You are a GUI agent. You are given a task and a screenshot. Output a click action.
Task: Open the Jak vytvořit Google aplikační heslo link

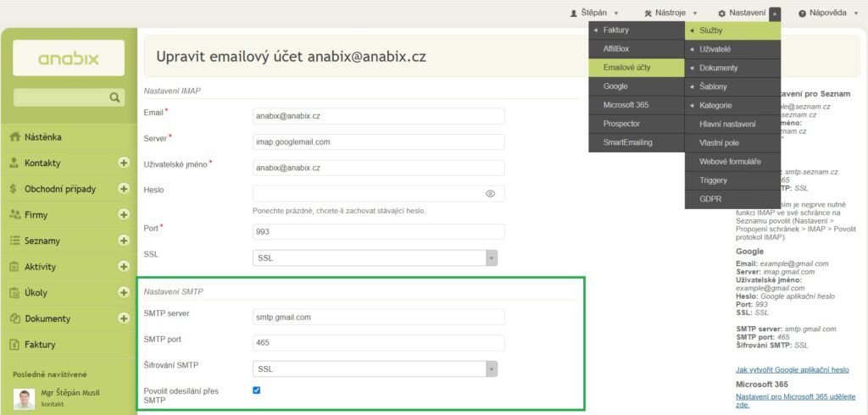pos(793,369)
